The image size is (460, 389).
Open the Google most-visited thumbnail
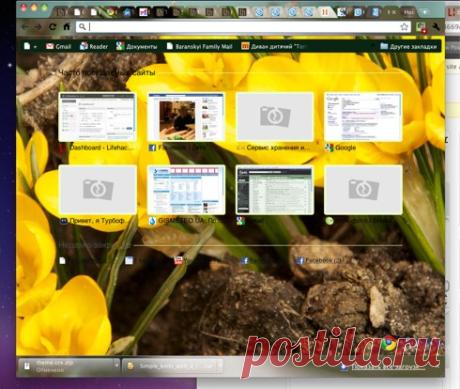pyautogui.click(x=363, y=117)
